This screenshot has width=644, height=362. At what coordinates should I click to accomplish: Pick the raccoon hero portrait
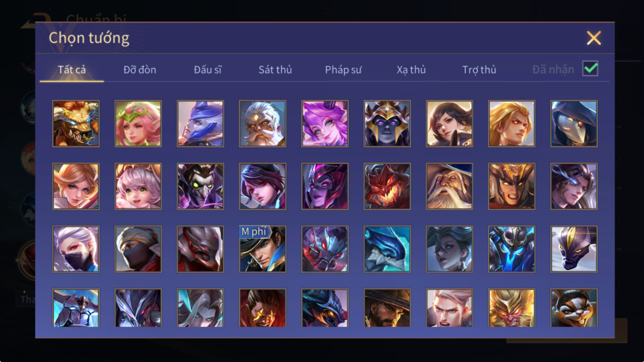tap(574, 308)
